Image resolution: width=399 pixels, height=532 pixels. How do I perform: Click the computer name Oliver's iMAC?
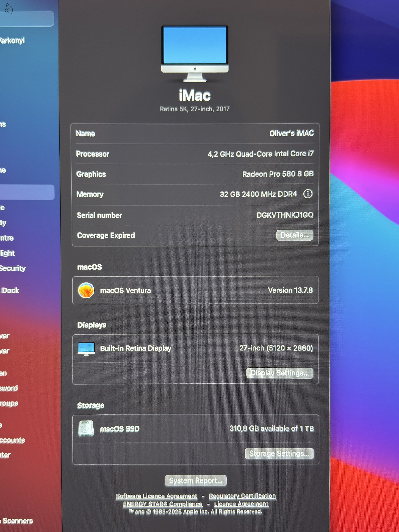click(x=292, y=133)
